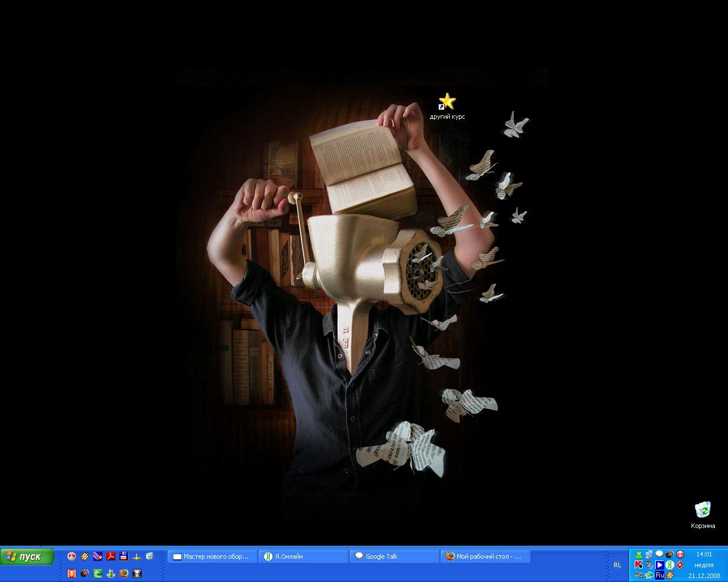Click the Yandex Я tray icon
The height and width of the screenshot is (582, 728).
pyautogui.click(x=670, y=564)
